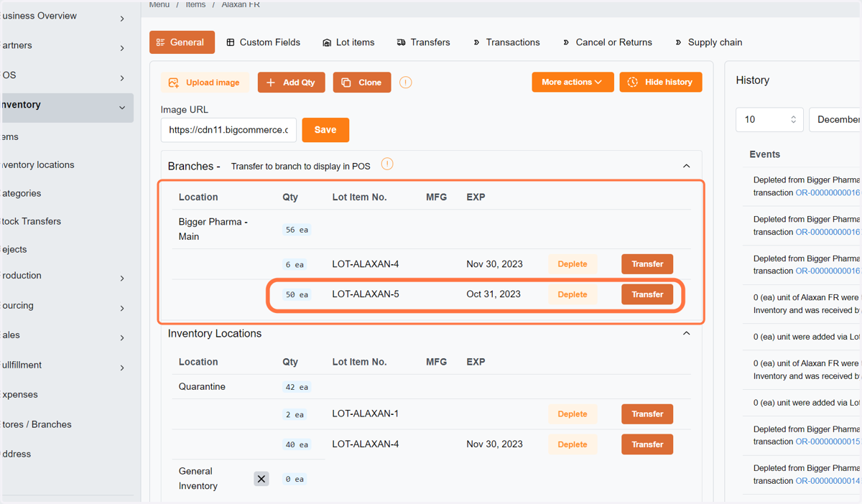This screenshot has height=504, width=862.
Task: Transfer the 40 ea LOT-ALAXAN-4 Quarantine lot
Action: (647, 444)
